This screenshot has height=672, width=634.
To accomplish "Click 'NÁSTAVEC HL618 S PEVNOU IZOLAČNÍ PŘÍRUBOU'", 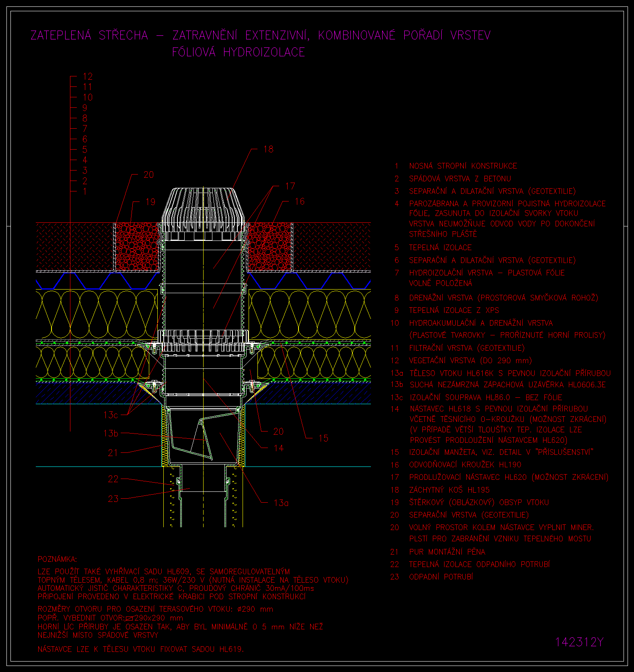I will (x=499, y=409).
